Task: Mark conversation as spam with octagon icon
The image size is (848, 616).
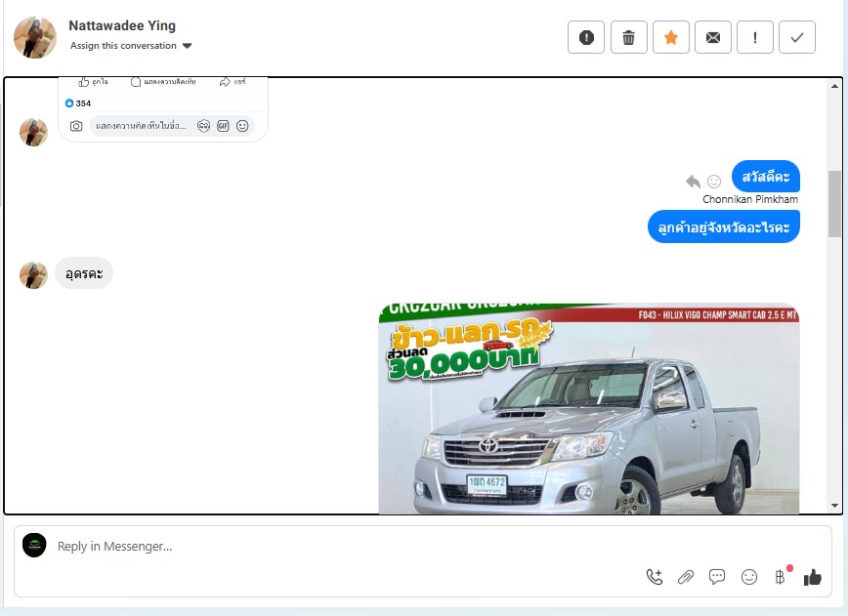Action: click(x=586, y=37)
